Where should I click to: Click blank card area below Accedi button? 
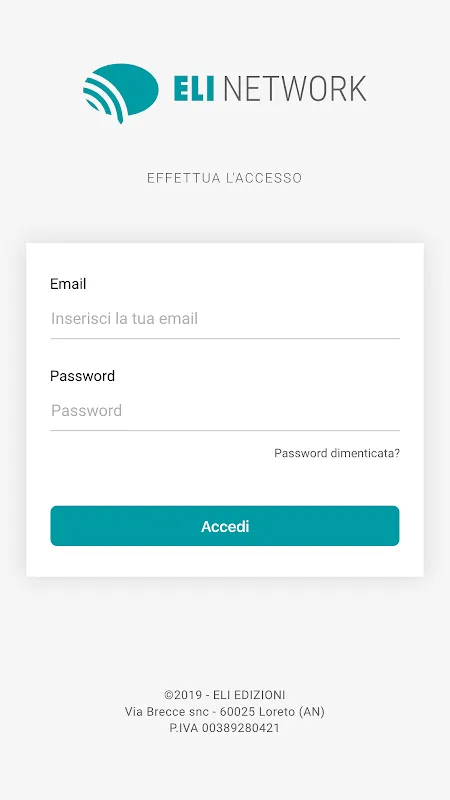tap(224, 561)
